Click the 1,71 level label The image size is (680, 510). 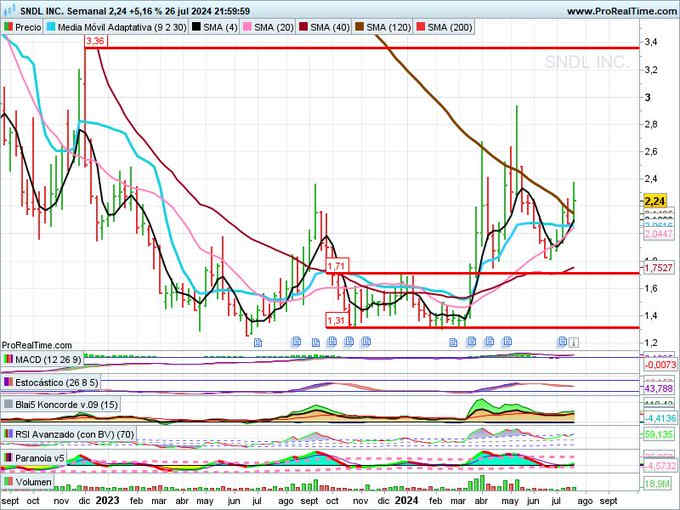click(336, 266)
